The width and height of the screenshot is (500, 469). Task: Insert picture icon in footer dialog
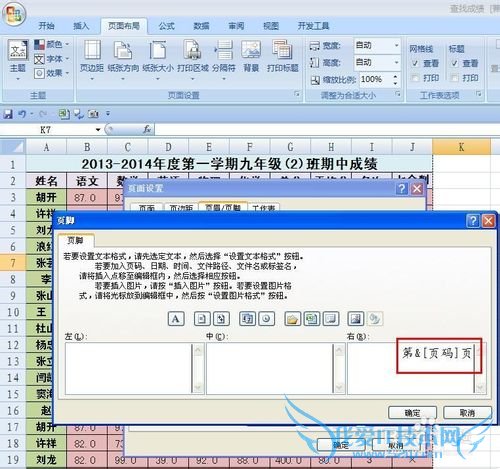tap(356, 319)
